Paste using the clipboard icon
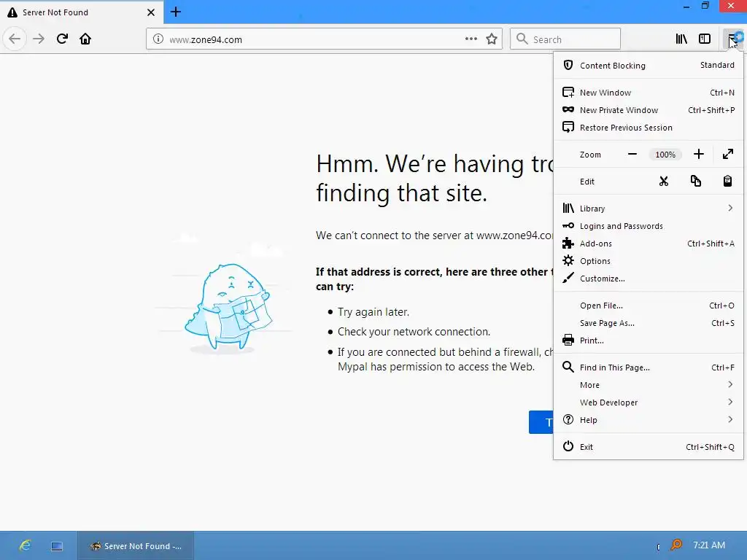 pos(727,182)
